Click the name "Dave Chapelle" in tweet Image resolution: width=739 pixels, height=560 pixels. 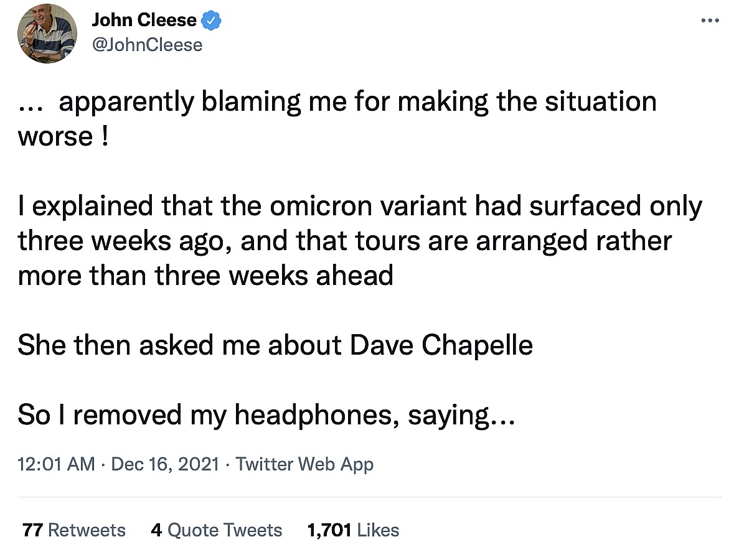click(x=441, y=345)
